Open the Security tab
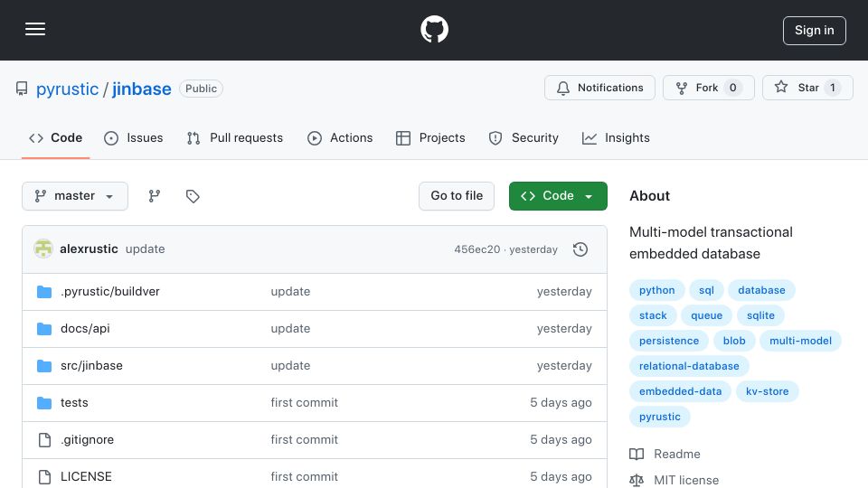This screenshot has width=868, height=488. pyautogui.click(x=524, y=137)
